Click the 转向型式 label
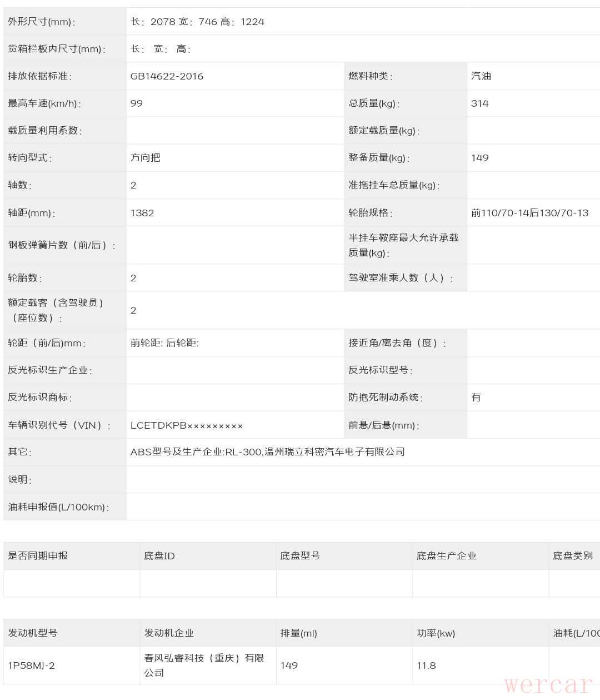 pyautogui.click(x=29, y=158)
